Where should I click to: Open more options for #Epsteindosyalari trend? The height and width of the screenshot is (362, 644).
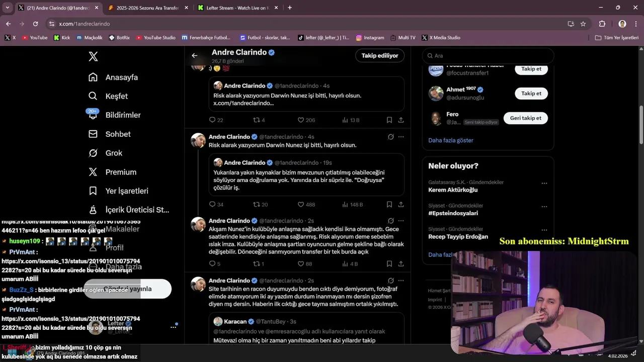544,207
